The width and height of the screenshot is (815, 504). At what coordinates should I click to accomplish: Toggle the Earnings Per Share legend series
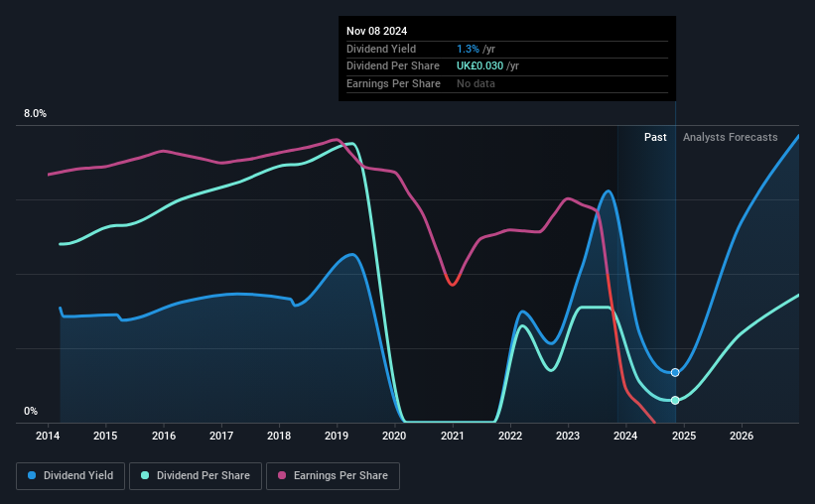pos(333,476)
